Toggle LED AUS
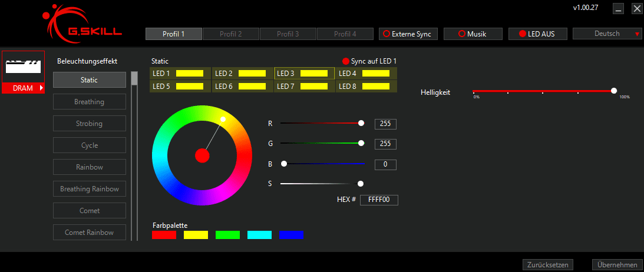 tap(537, 34)
